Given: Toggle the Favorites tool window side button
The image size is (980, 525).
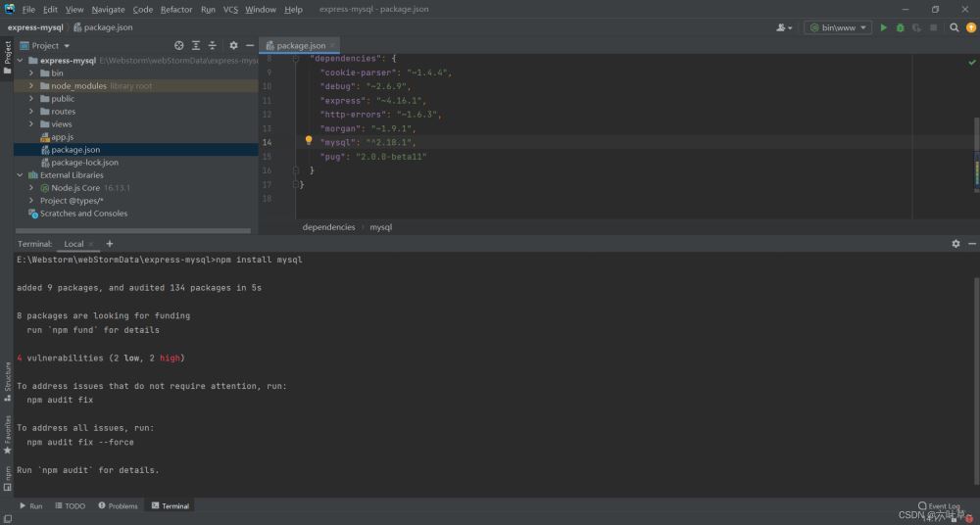Looking at the screenshot, I should pos(7,434).
